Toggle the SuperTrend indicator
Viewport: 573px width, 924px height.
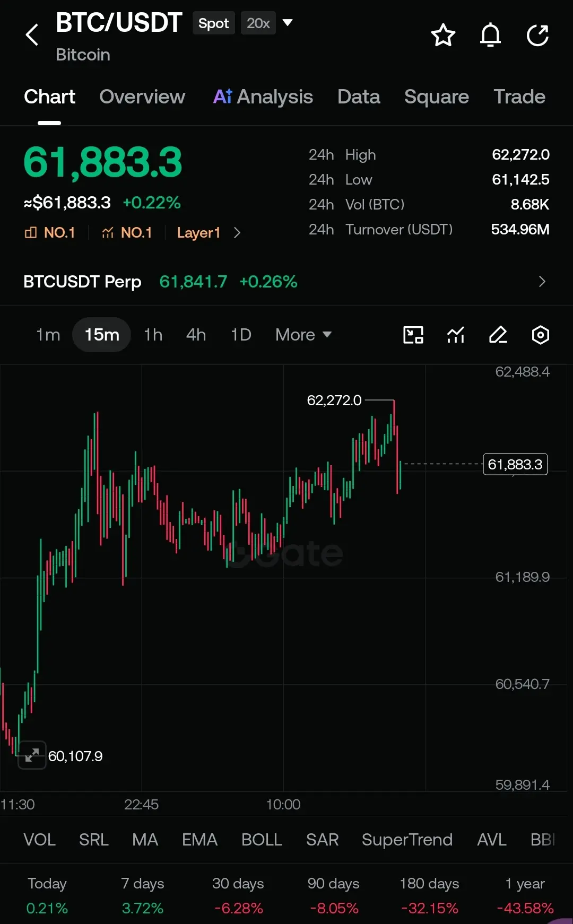pos(407,840)
